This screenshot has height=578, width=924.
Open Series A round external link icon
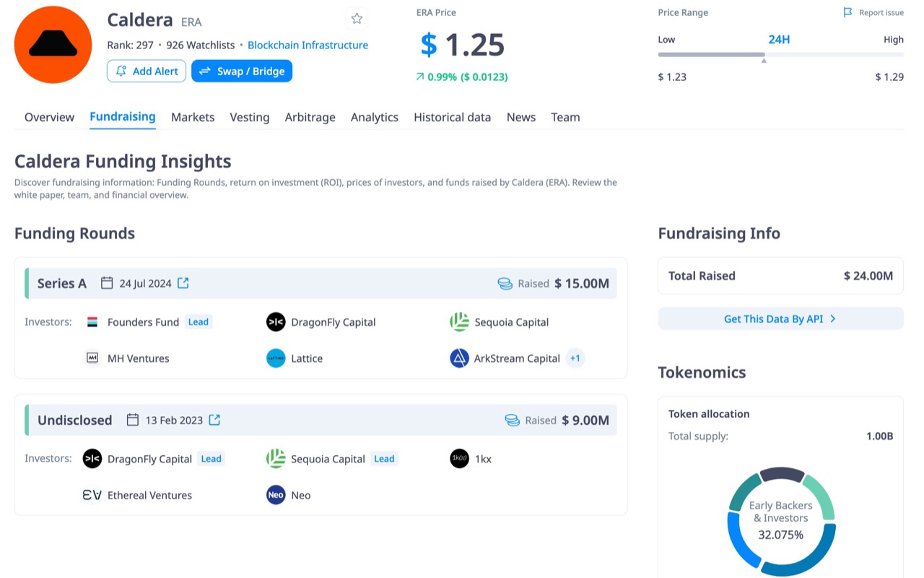pyautogui.click(x=183, y=283)
